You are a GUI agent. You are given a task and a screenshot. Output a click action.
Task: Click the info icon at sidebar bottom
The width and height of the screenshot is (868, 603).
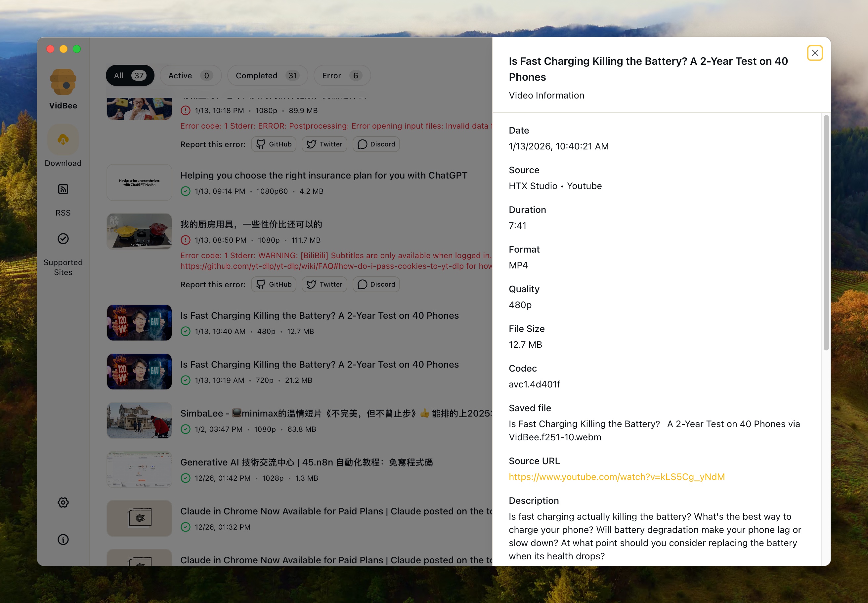63,540
